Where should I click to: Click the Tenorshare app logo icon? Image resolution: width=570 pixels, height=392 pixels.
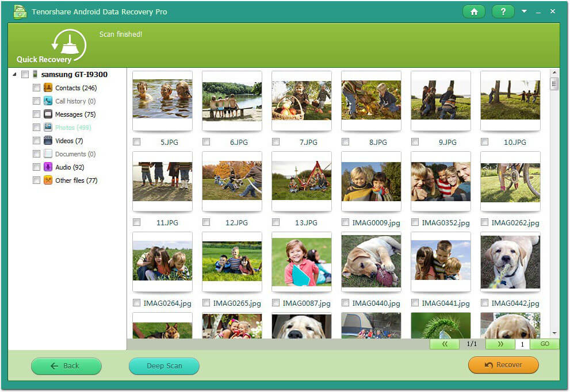click(x=20, y=11)
